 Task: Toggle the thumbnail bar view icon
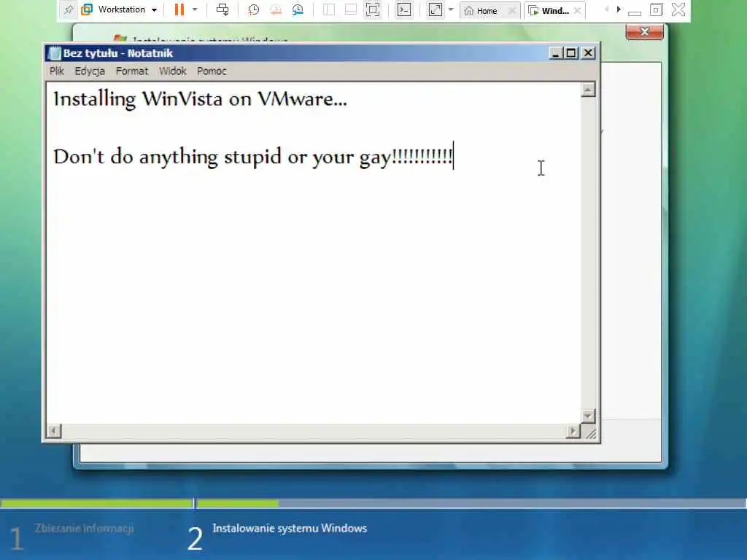351,9
